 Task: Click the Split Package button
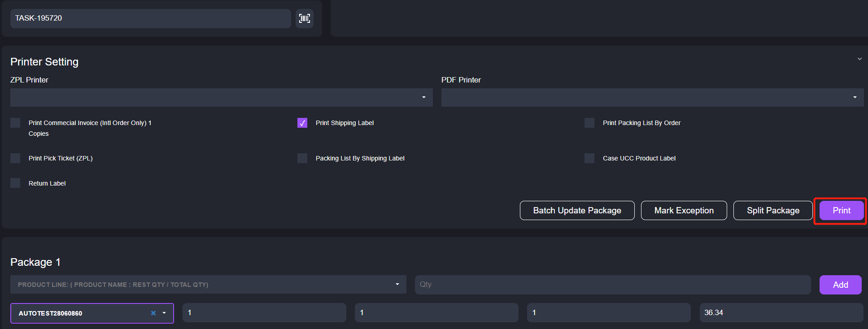tap(772, 211)
